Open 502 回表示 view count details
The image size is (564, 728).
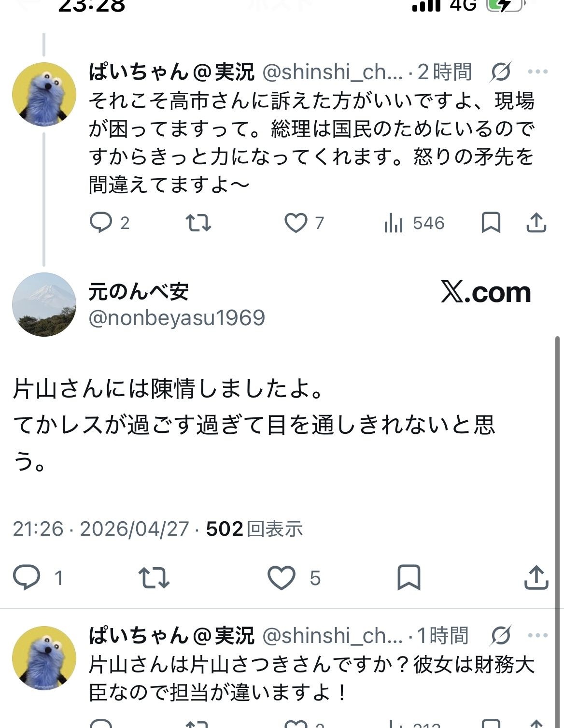(x=254, y=529)
